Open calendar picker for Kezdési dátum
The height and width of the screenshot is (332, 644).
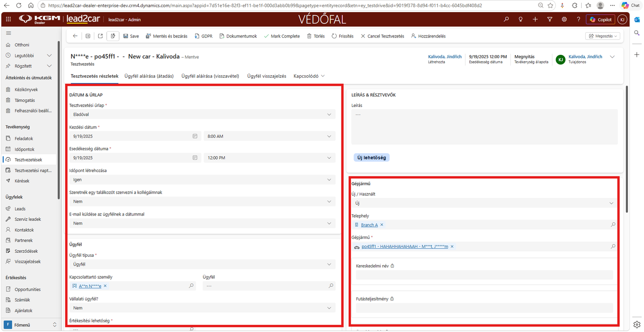point(195,136)
